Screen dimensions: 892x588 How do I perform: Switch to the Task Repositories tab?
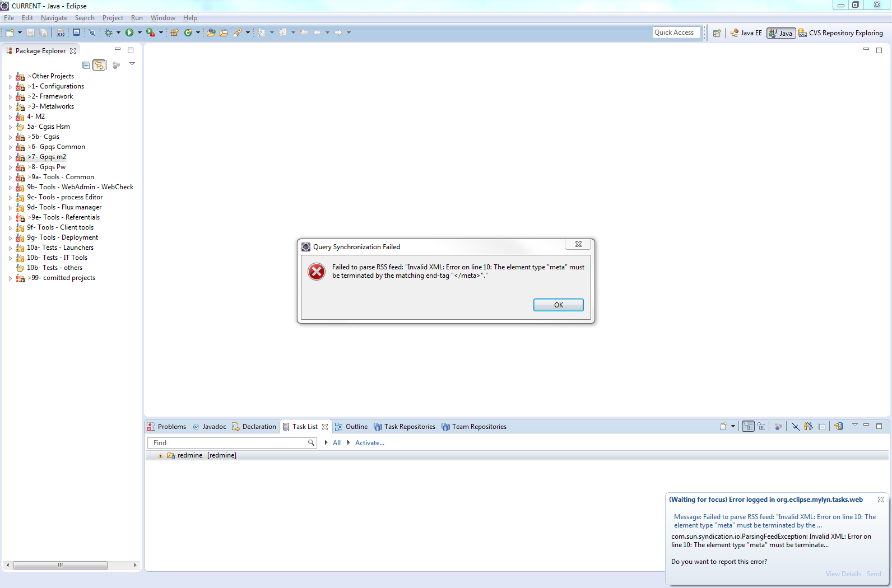tap(405, 427)
